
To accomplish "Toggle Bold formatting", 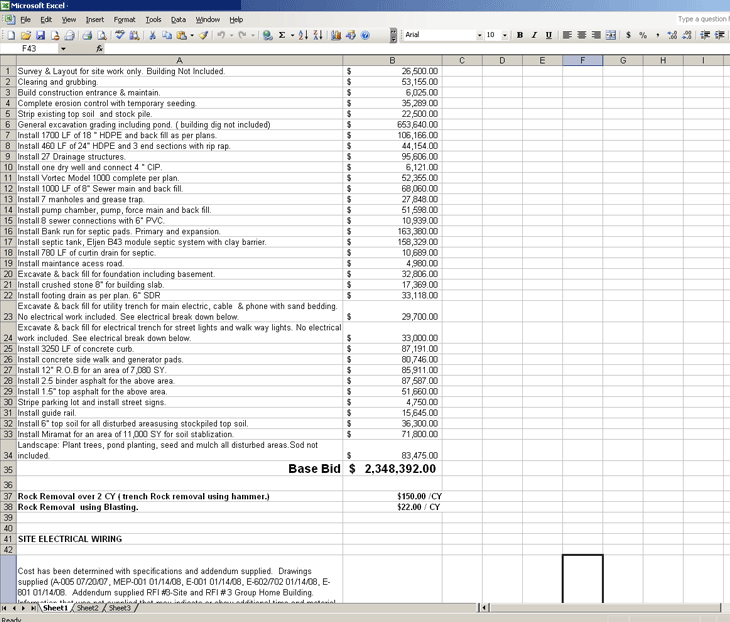I will click(x=520, y=35).
